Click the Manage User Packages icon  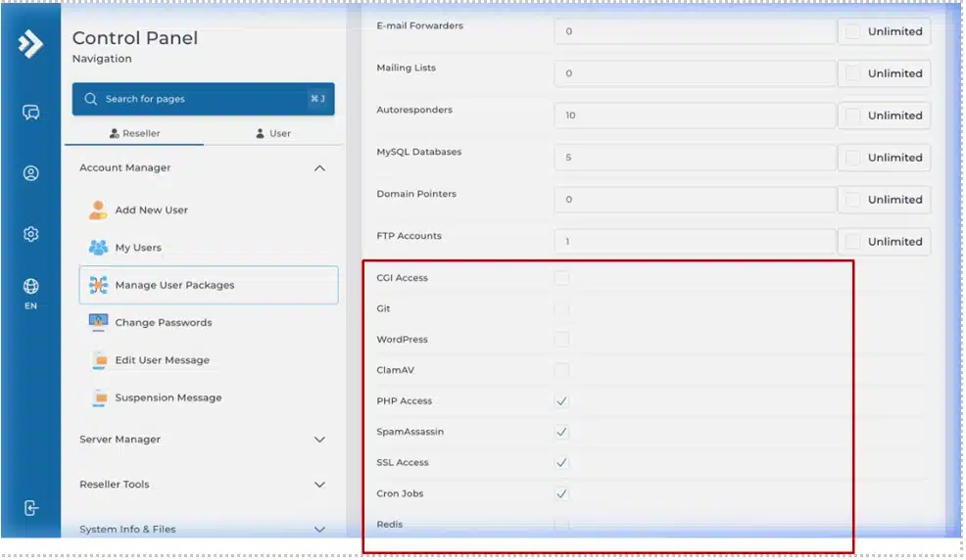98,285
